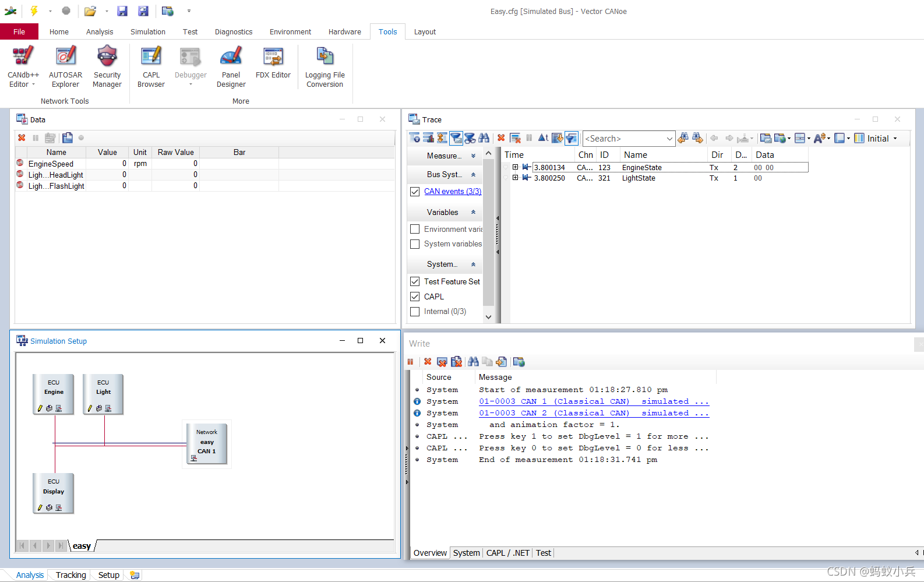The image size is (924, 582).
Task: Switch to the Diagnostics ribbon tab
Action: click(234, 31)
